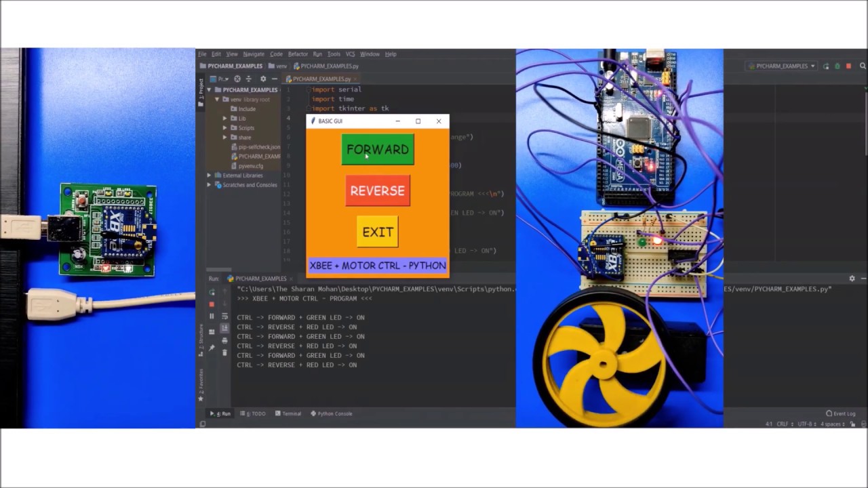Click the red REVERSE button
This screenshot has height=488, width=868.
(x=378, y=190)
